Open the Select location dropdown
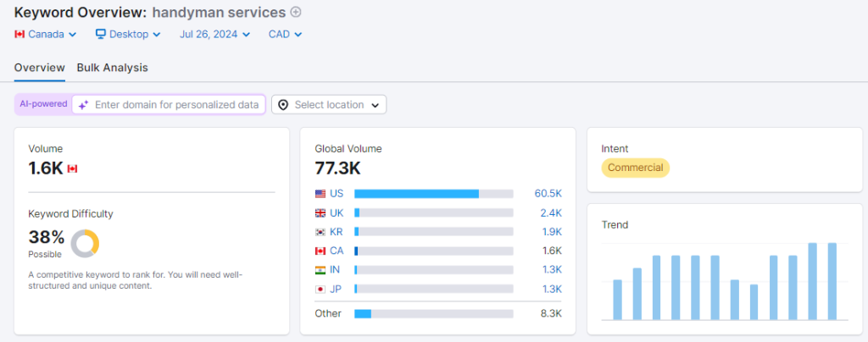This screenshot has width=868, height=342. (x=329, y=104)
